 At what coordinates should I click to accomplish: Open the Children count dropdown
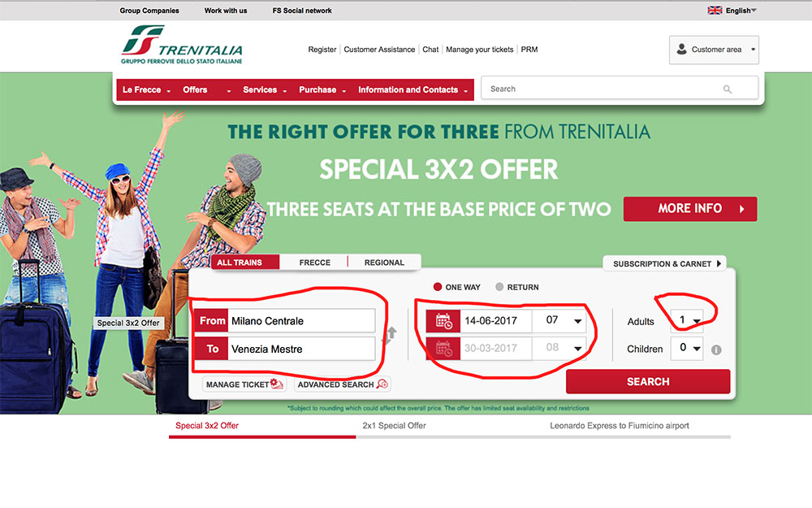[x=687, y=349]
